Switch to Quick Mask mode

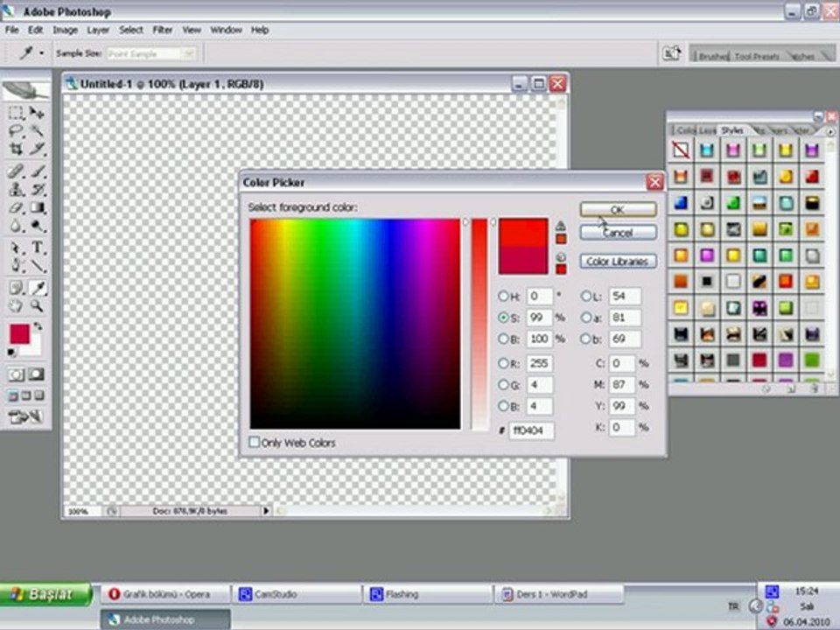coord(36,374)
